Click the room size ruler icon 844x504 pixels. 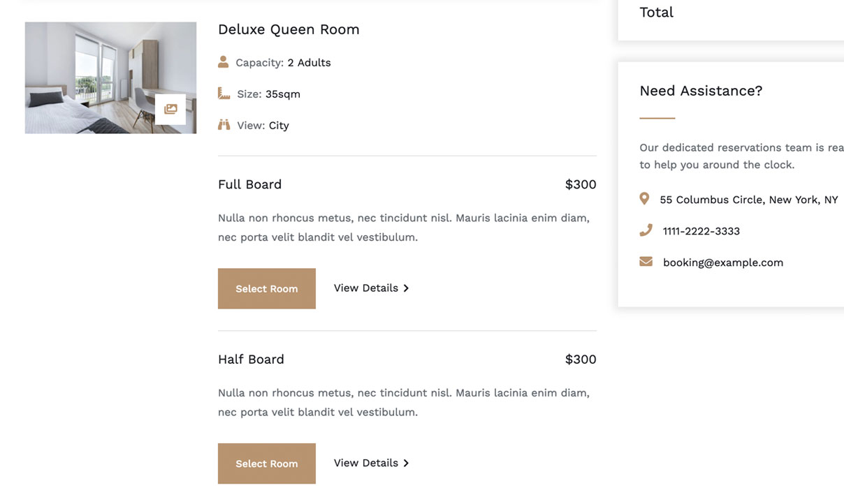point(224,94)
